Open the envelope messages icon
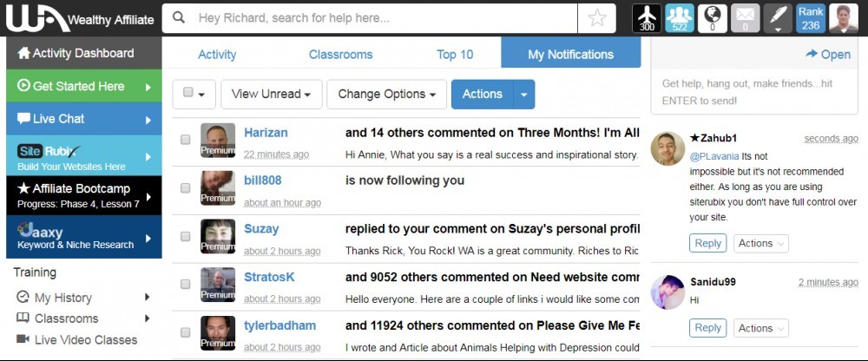The height and width of the screenshot is (361, 868). [x=745, y=18]
